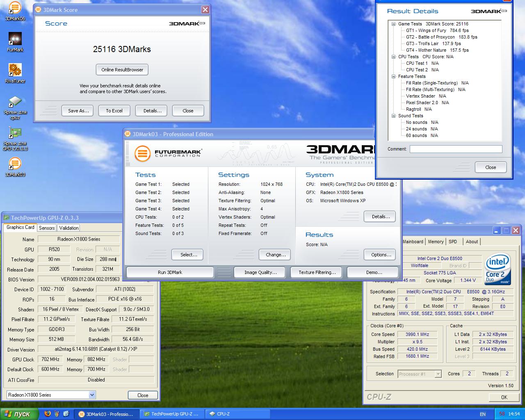Click the second quick launch icon
This screenshot has width=525, height=420.
[x=57, y=414]
